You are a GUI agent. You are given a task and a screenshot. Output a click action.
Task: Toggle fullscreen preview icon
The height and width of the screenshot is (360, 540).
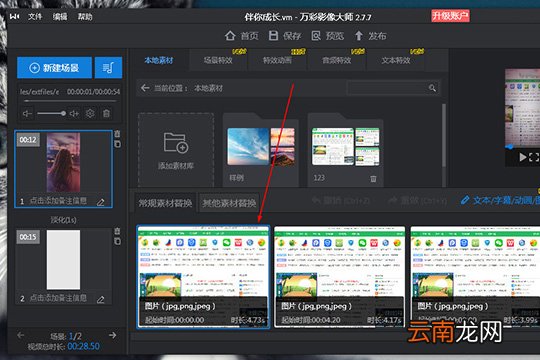click(x=534, y=157)
